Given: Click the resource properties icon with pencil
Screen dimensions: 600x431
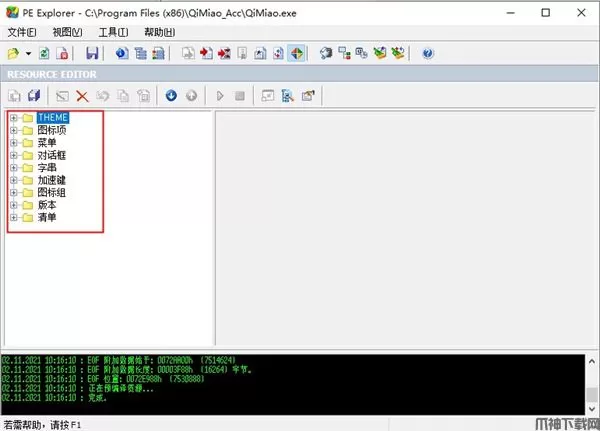Looking at the screenshot, I should 308,96.
